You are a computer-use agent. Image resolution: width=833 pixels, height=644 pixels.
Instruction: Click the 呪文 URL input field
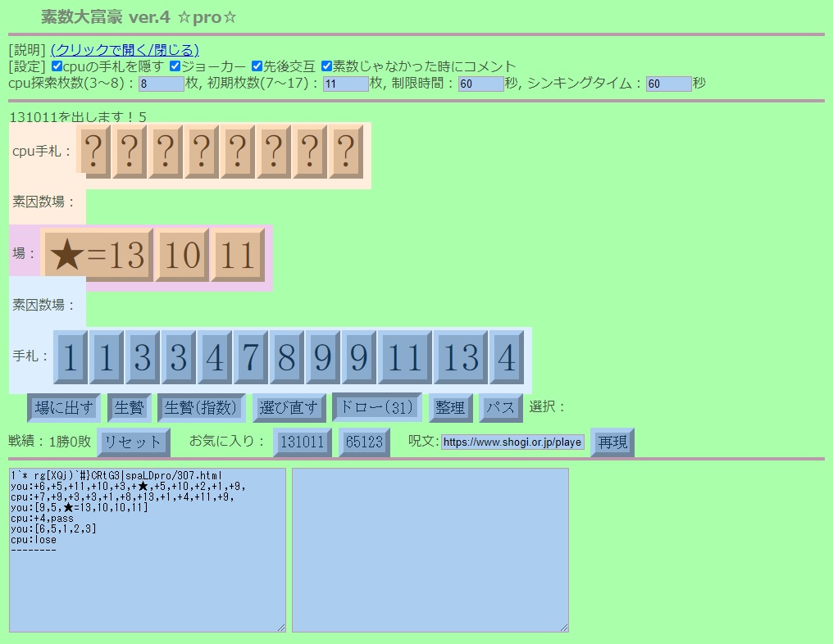coord(512,442)
